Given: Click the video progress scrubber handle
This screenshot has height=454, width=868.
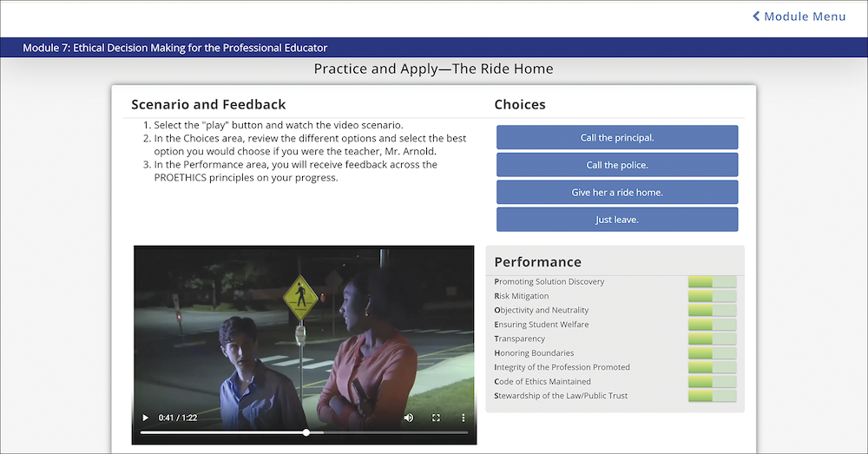Looking at the screenshot, I should coord(306,432).
